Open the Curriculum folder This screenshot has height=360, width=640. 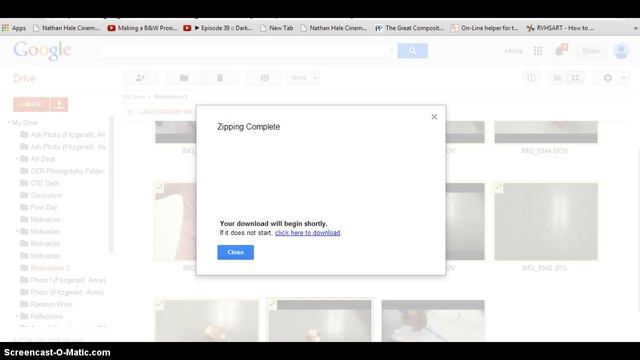(x=46, y=195)
